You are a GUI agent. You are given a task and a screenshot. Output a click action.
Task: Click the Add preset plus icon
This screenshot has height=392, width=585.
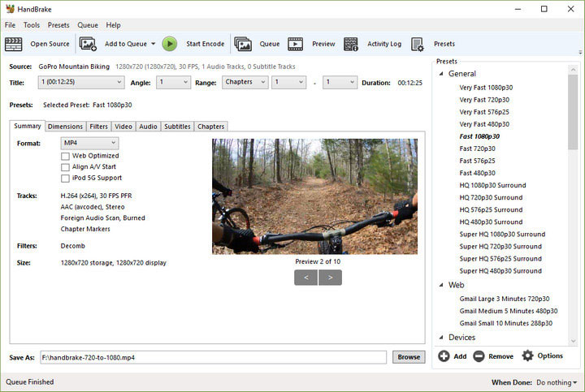(x=444, y=356)
